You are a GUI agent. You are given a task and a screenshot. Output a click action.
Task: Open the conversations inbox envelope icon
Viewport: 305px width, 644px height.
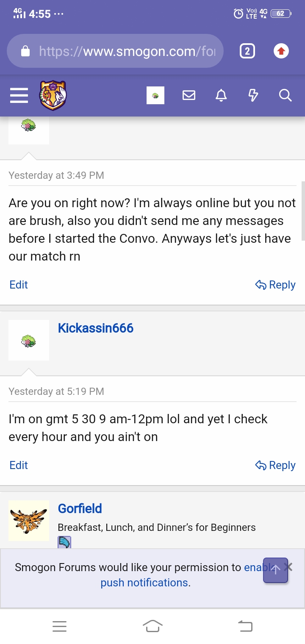click(189, 96)
